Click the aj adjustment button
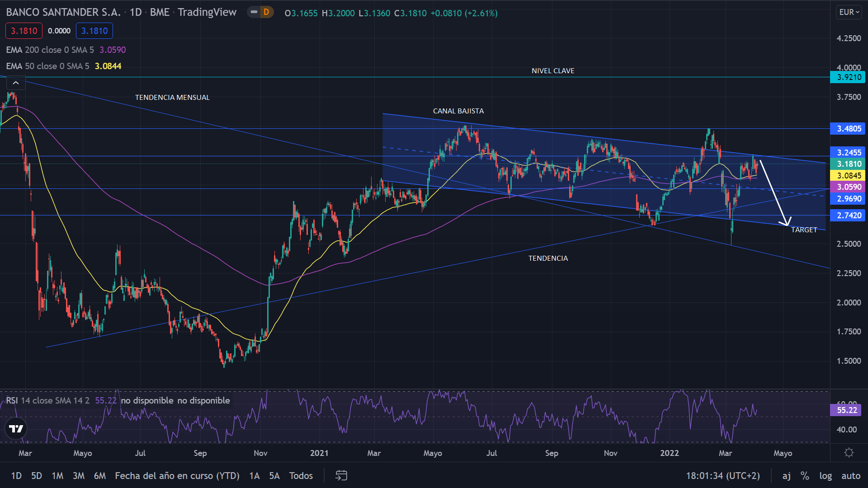868x488 pixels. [787, 475]
